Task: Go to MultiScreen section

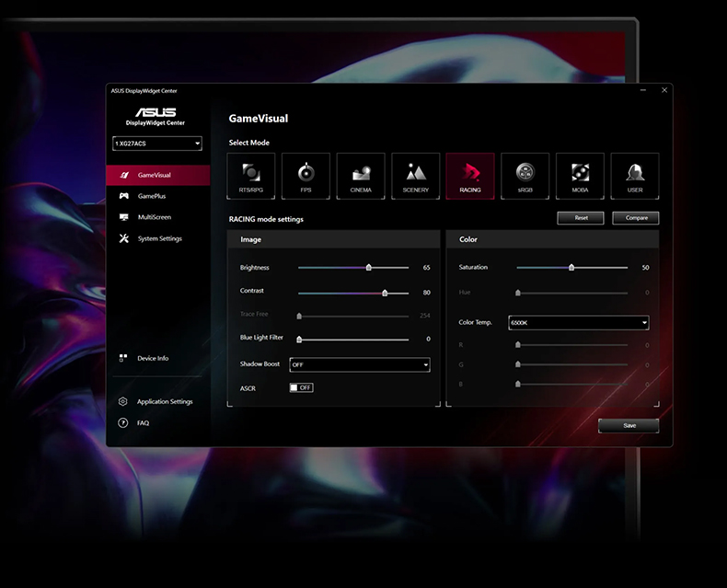Action: pyautogui.click(x=154, y=217)
